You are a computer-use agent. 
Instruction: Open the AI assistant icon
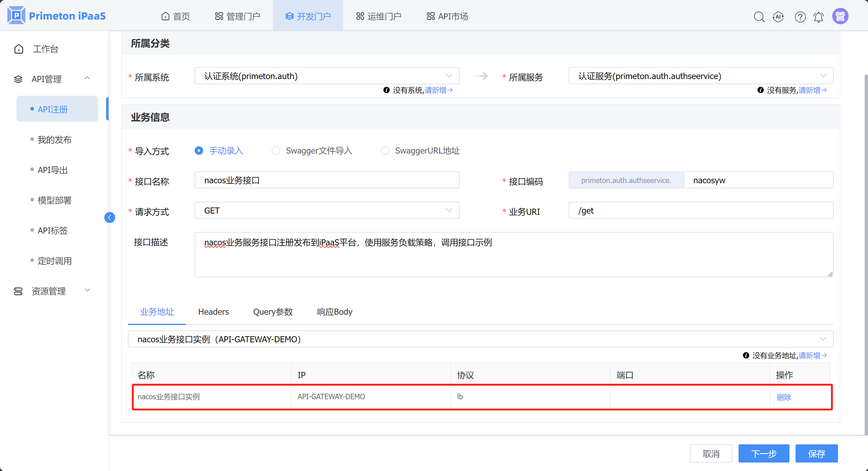coord(778,16)
